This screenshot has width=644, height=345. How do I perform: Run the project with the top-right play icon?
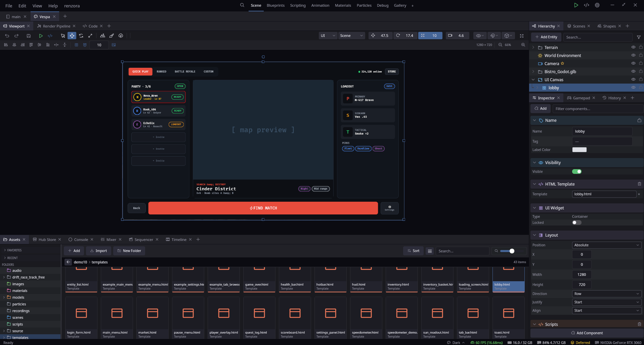[x=576, y=5]
